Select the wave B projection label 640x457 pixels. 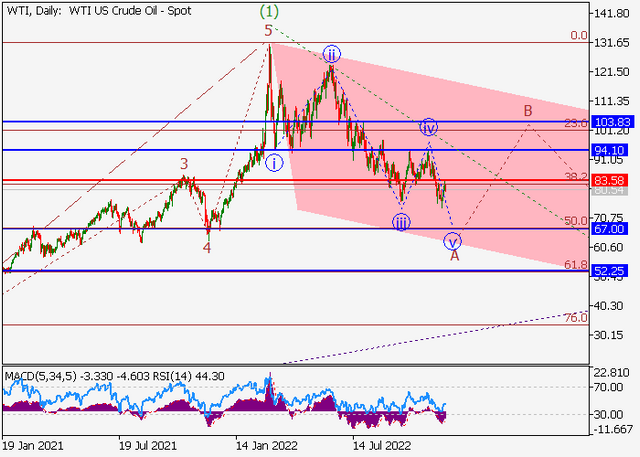pyautogui.click(x=528, y=111)
